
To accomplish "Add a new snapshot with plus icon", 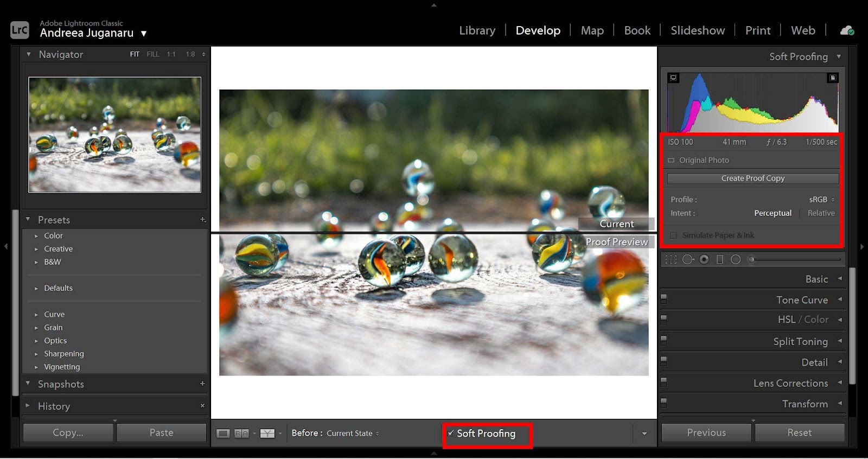I will click(202, 384).
